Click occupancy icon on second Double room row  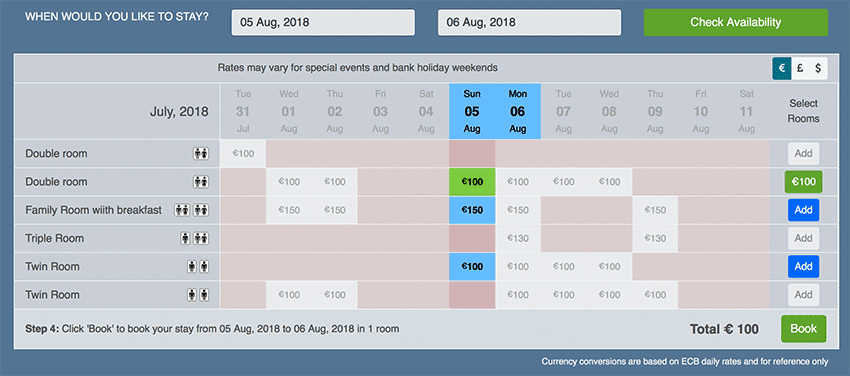201,182
